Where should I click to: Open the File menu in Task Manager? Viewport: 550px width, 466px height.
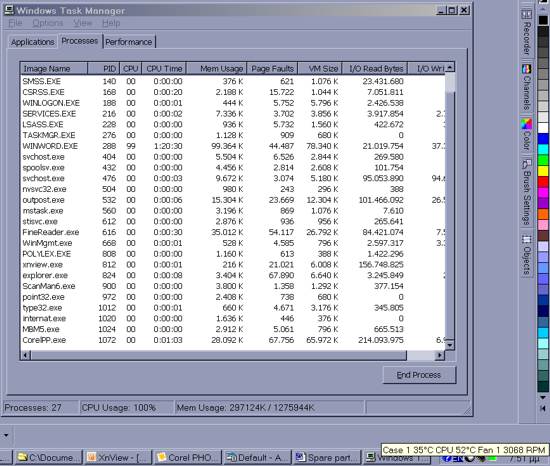tap(15, 23)
